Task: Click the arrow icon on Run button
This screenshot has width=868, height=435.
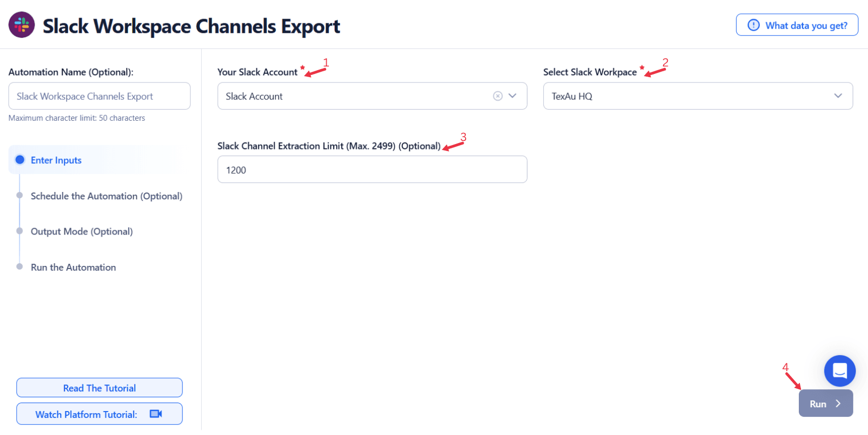Action: coord(838,404)
